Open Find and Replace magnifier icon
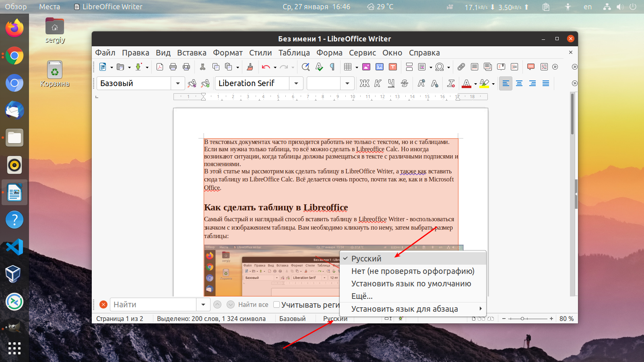The image size is (644, 362). point(305,67)
